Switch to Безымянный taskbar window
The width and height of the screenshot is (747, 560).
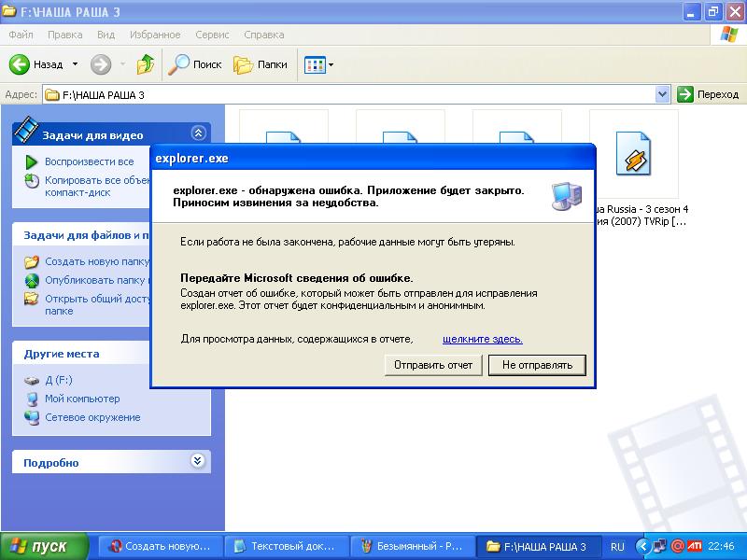coord(412,546)
